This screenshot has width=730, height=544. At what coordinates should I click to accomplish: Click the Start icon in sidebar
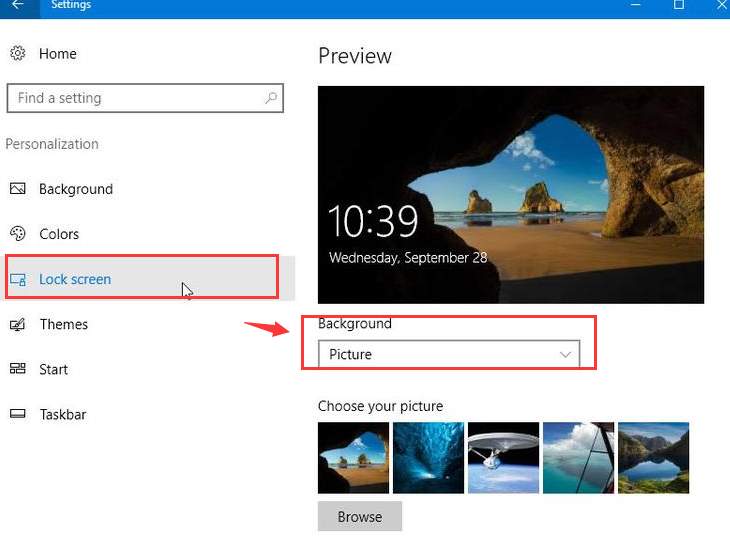point(17,369)
